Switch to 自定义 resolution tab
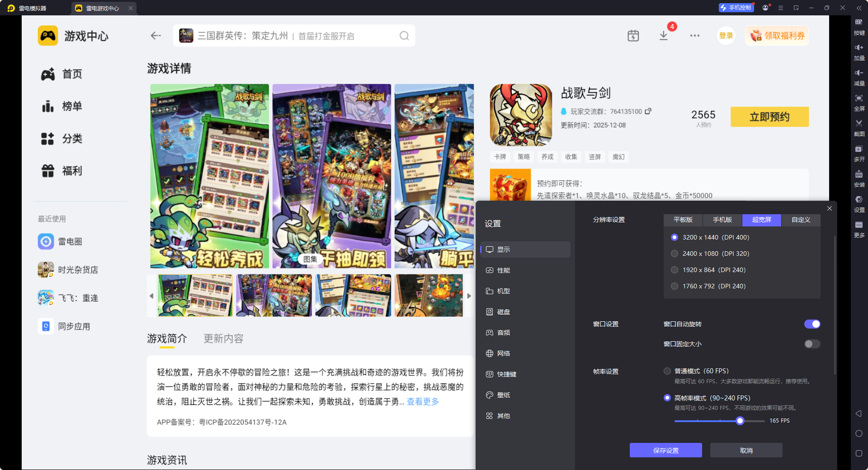 tap(801, 220)
